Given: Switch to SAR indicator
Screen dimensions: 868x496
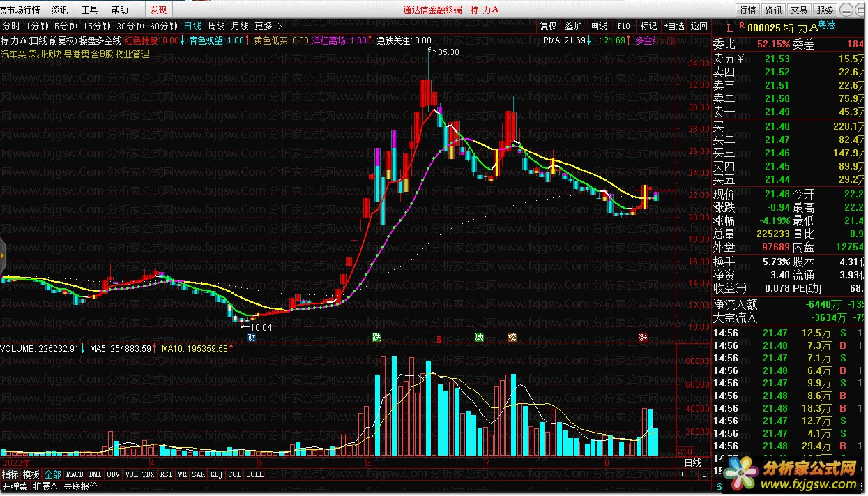Looking at the screenshot, I should point(199,474).
